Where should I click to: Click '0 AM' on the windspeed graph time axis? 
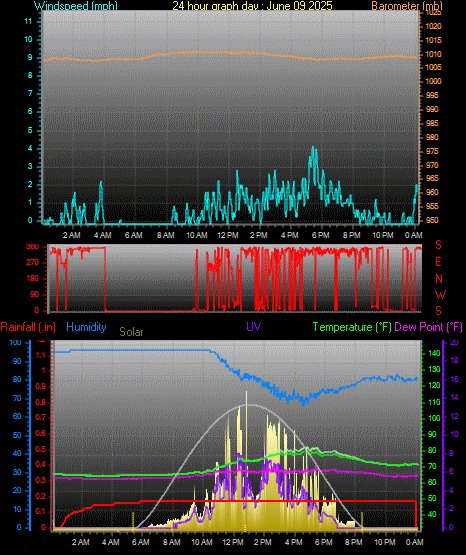pyautogui.click(x=413, y=235)
